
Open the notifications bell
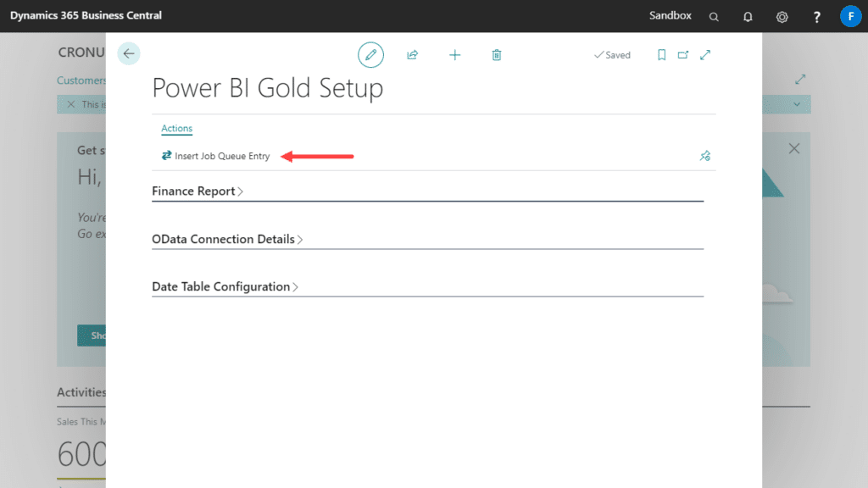point(748,15)
